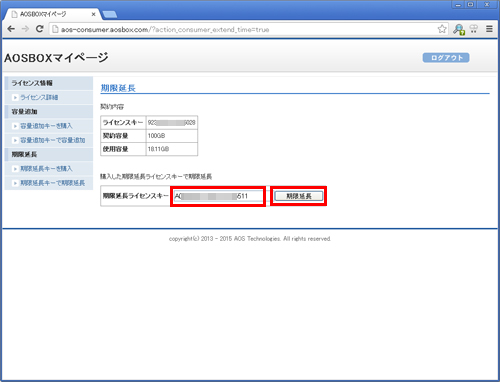
Task: Click the address bar URL
Action: (165, 30)
